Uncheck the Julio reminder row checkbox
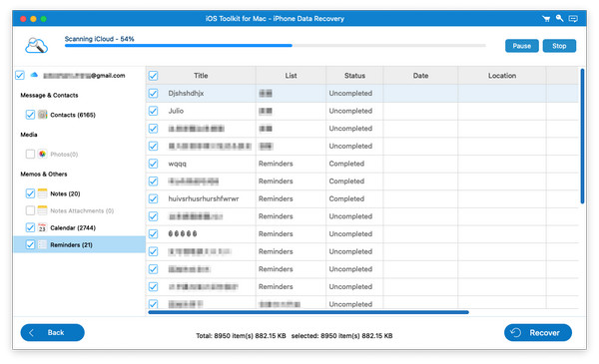Screen dimensions: 599x364 pyautogui.click(x=153, y=111)
